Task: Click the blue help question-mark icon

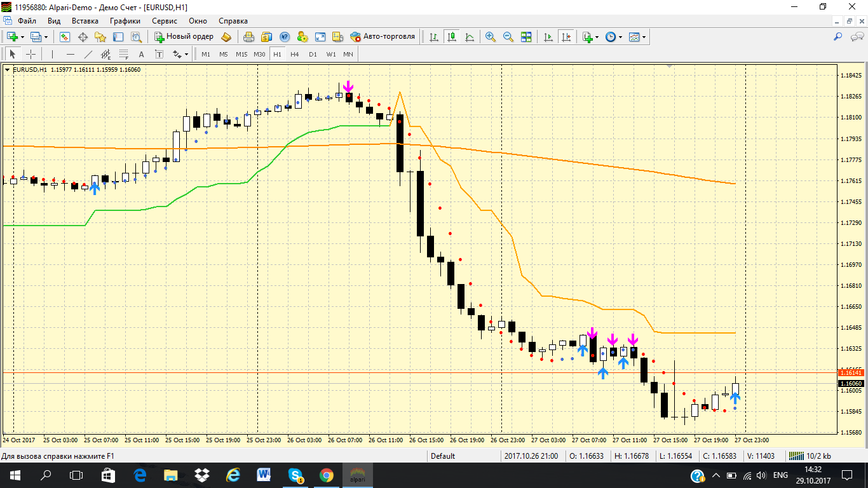Action: [285, 37]
